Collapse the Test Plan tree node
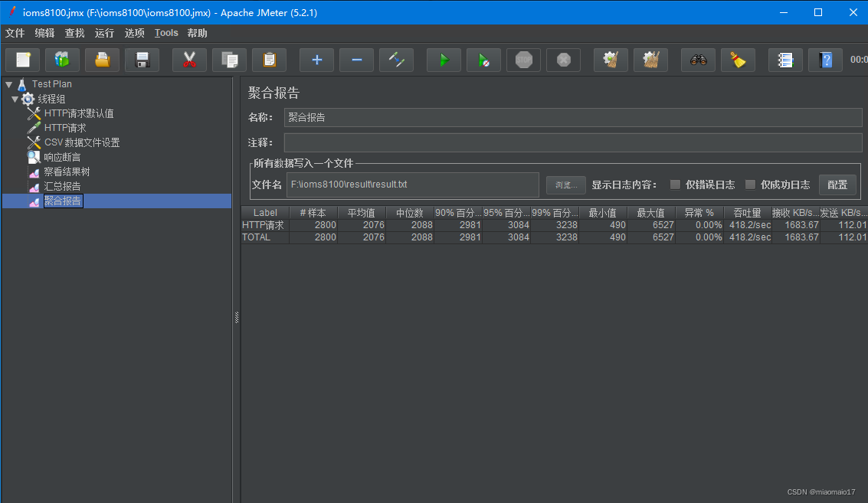868x503 pixels. [9, 84]
